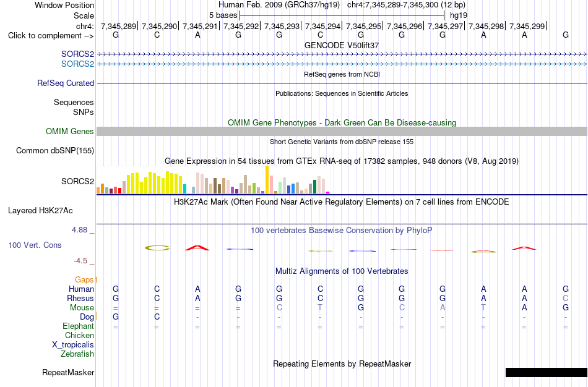This screenshot has width=588, height=387.
Task: Click coordinate label 7,345,294
Action: coord(322,26)
